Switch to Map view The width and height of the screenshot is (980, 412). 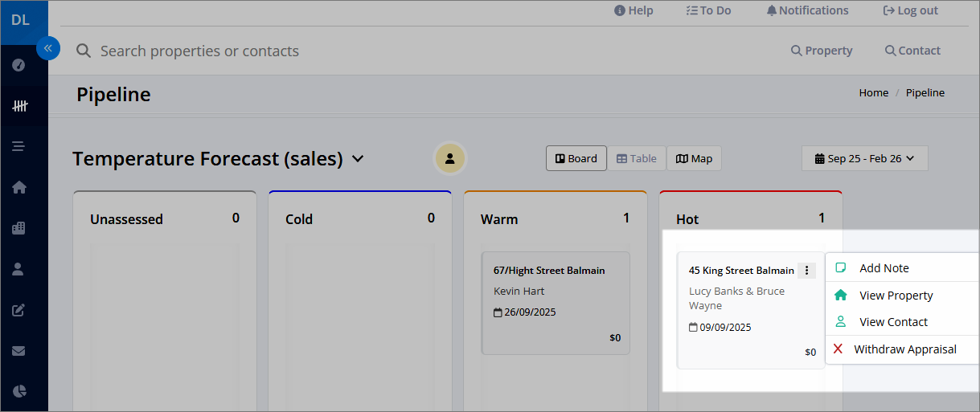tap(694, 158)
